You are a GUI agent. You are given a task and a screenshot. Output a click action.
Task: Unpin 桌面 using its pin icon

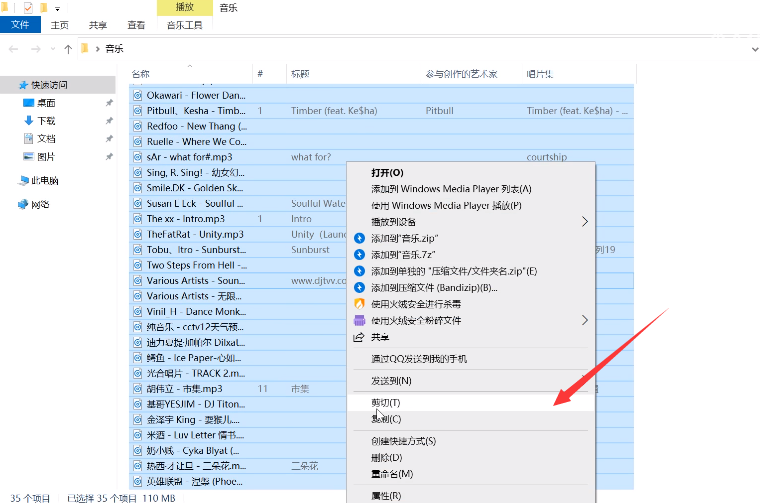(x=109, y=103)
